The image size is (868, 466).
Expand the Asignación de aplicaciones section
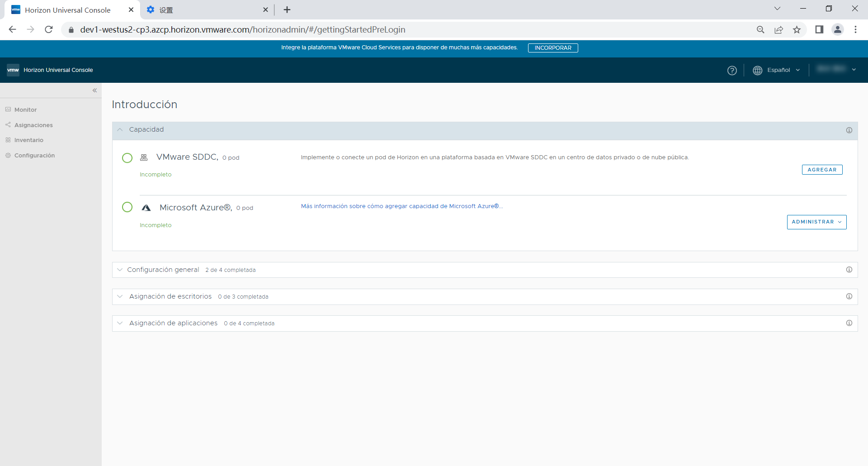(x=120, y=323)
